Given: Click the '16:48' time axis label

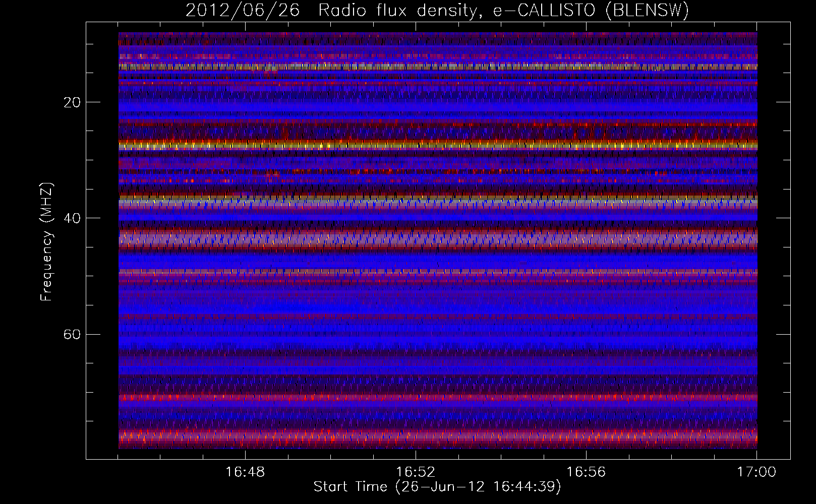Looking at the screenshot, I should [x=245, y=472].
